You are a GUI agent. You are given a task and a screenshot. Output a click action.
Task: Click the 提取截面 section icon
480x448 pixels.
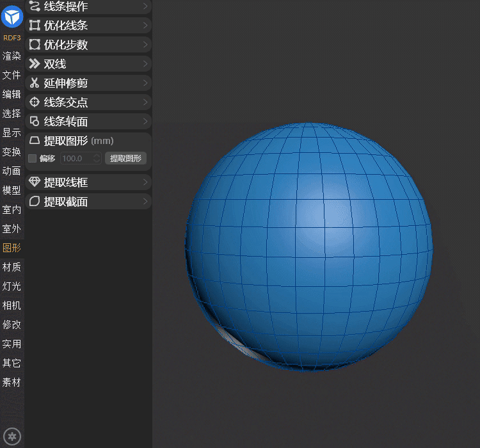(35, 201)
